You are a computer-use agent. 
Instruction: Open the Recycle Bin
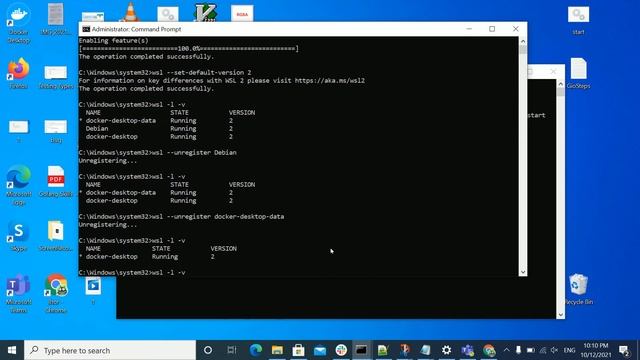(578, 289)
